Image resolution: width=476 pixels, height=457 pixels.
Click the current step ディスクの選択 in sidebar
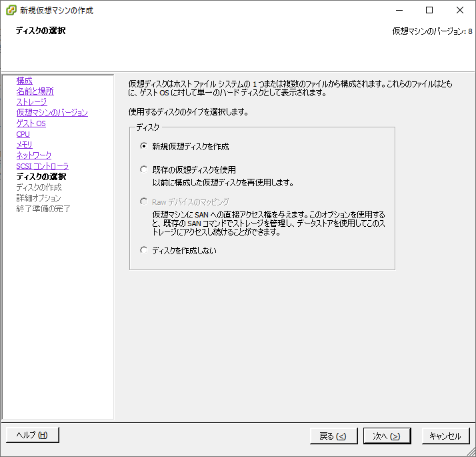pyautogui.click(x=41, y=177)
